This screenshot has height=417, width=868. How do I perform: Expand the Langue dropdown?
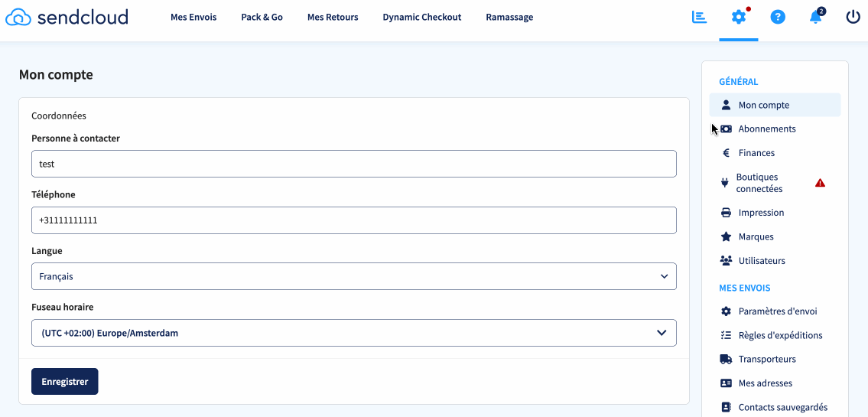tap(353, 277)
